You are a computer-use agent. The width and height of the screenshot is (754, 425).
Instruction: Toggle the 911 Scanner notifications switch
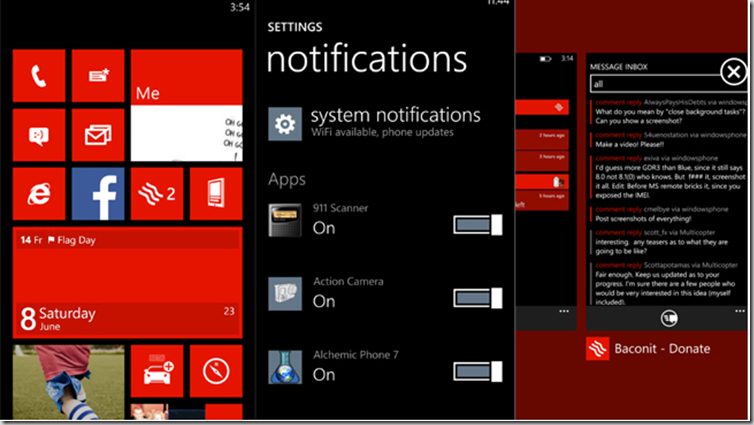478,225
